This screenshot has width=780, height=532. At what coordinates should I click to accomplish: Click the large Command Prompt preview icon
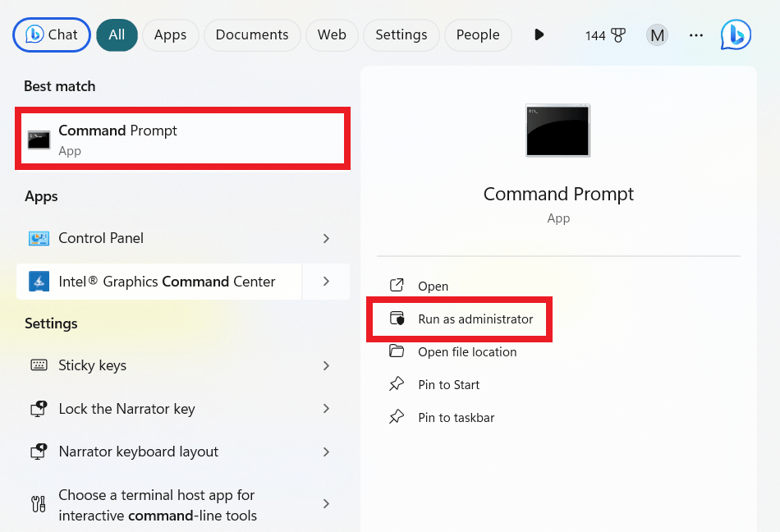point(558,130)
